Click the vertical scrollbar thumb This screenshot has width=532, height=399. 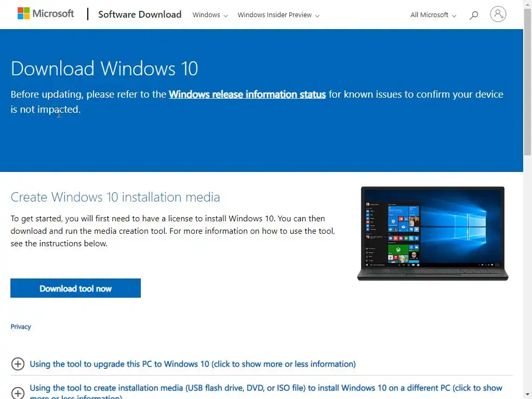coord(528,82)
